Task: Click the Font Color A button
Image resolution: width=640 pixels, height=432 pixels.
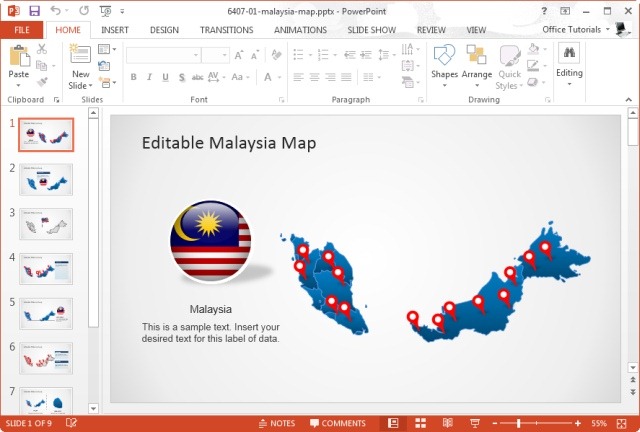Action: [x=268, y=77]
